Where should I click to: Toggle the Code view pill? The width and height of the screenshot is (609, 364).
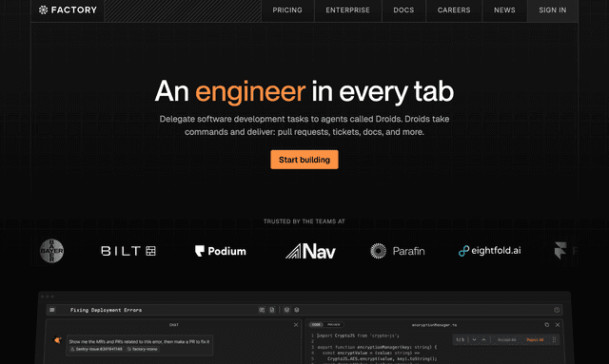(x=316, y=324)
